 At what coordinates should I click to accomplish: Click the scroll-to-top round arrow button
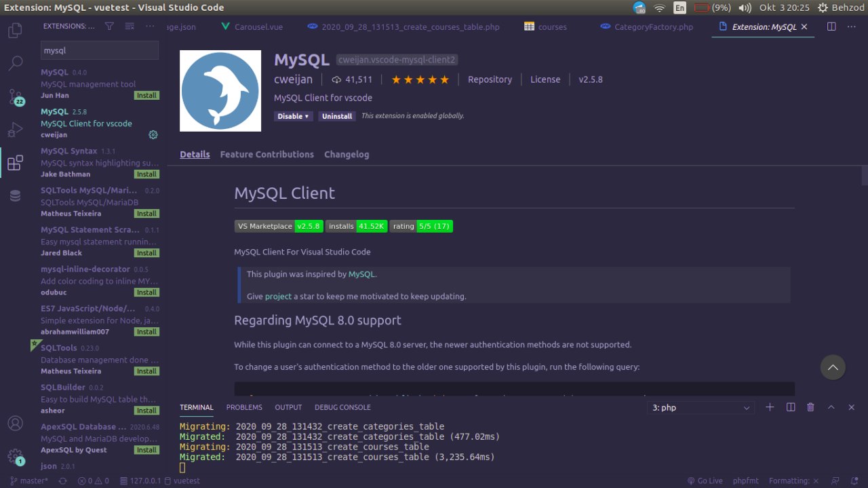[x=833, y=367]
